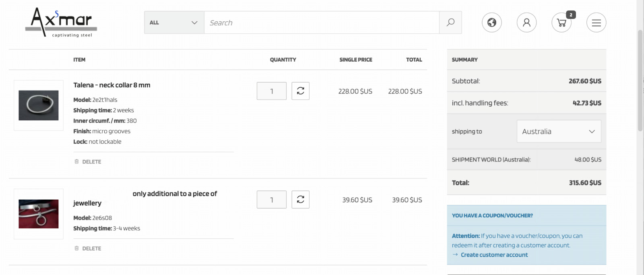This screenshot has height=275, width=644.
Task: View the Talena neck collar thumbnail
Action: point(39,105)
